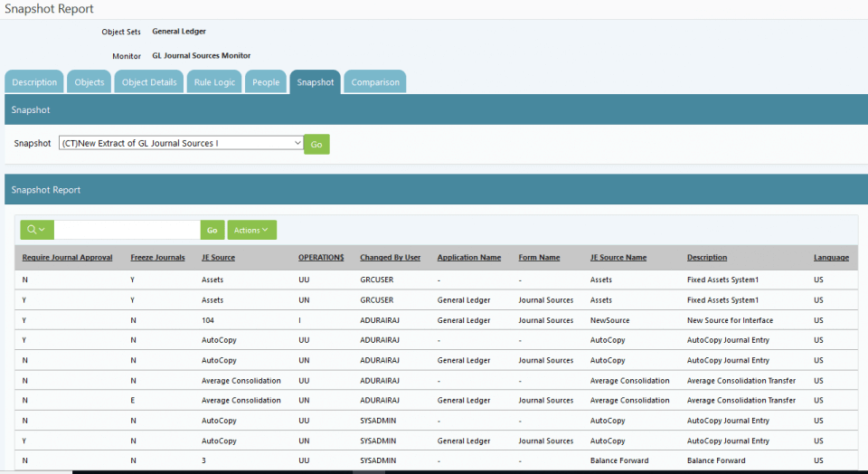Open the People tab
Viewport: 868px width, 474px height.
point(266,82)
